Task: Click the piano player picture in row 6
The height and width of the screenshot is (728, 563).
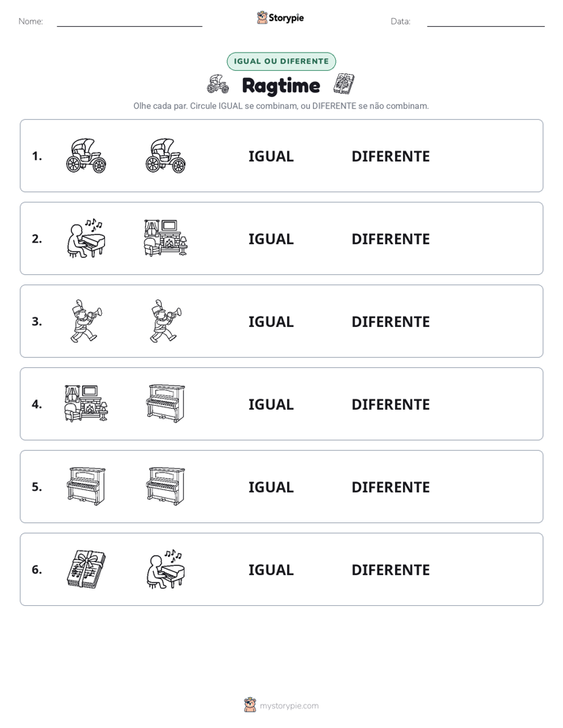Action: 166,569
